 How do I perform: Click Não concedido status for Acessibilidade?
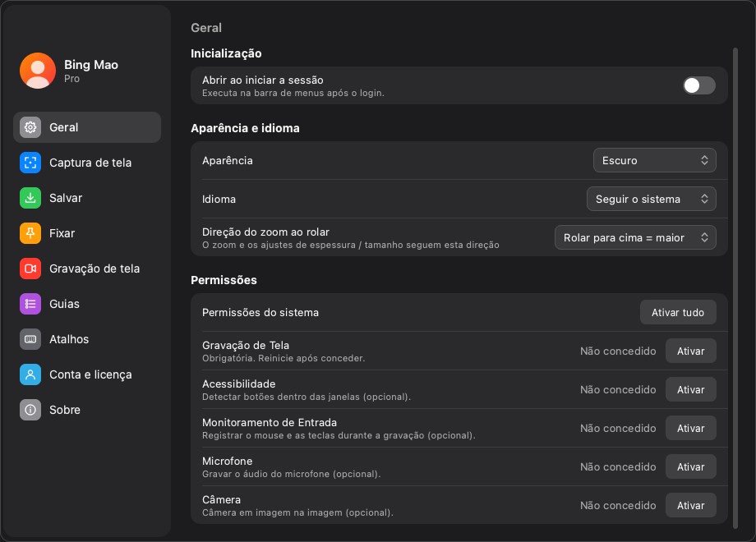(618, 390)
